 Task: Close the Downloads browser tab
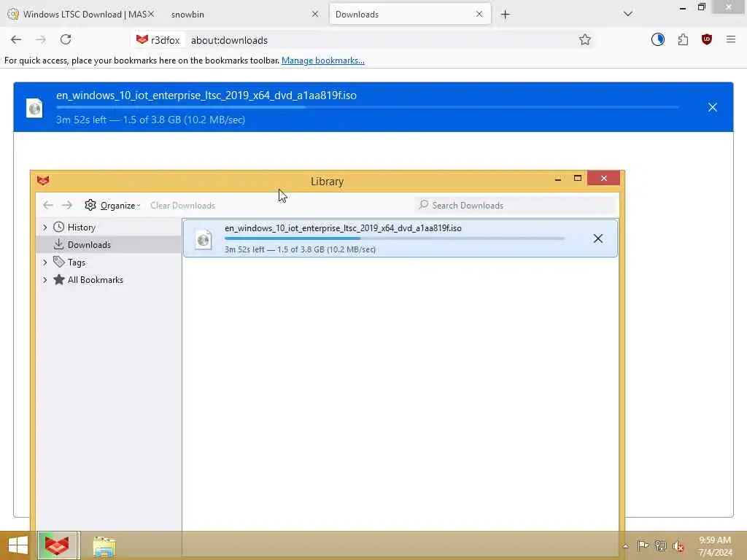[x=479, y=15]
